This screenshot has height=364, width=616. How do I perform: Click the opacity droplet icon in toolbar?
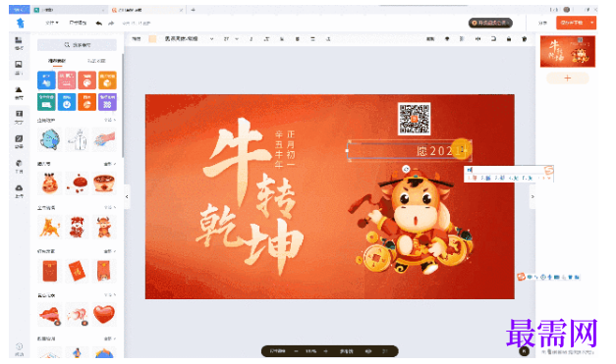[x=447, y=39]
